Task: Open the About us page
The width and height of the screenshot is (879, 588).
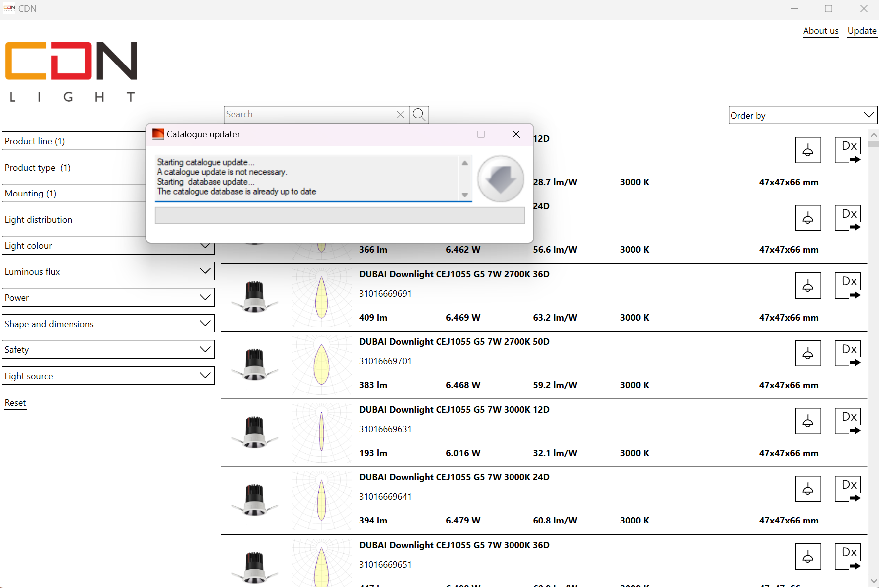Action: click(x=820, y=31)
